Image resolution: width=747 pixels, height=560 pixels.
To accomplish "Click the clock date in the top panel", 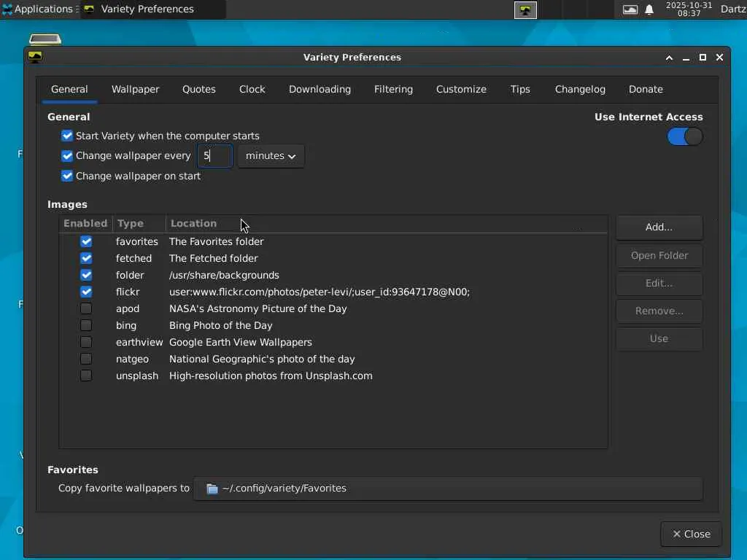I will click(689, 9).
